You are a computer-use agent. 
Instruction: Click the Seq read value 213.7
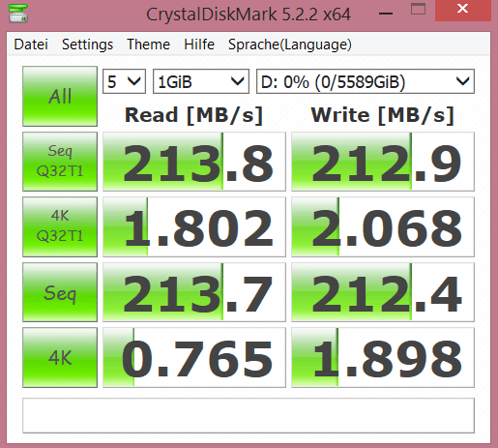(x=194, y=292)
